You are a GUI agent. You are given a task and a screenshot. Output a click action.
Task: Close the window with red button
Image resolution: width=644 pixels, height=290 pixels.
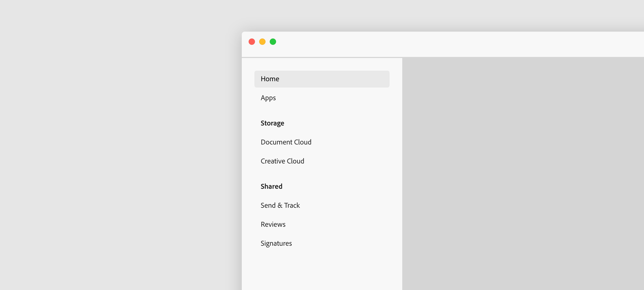[252, 42]
